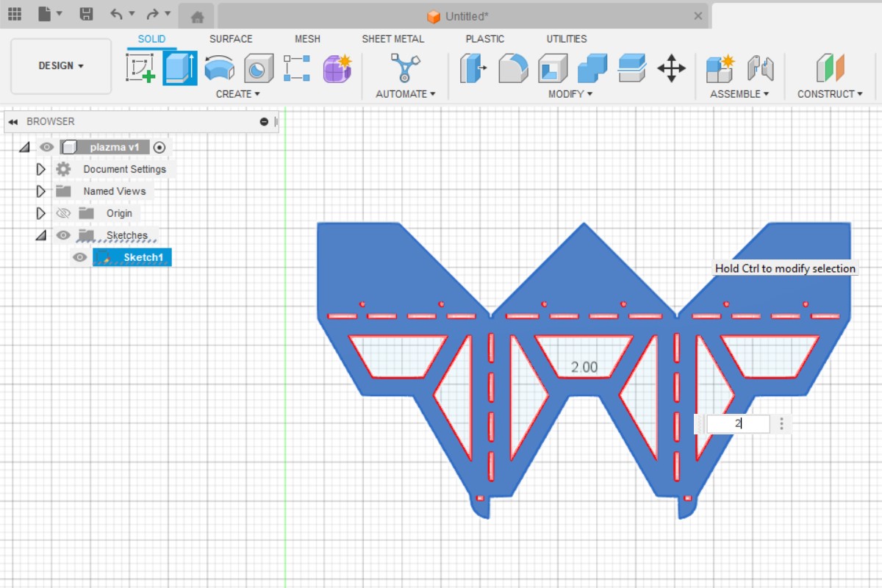882x588 pixels.
Task: Select the Shell tool
Action: point(553,68)
